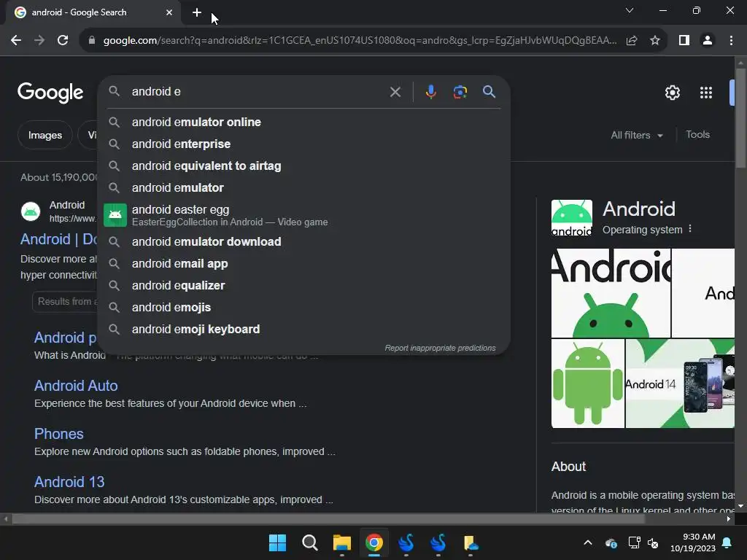Screen dimensions: 747x560
Task: Open the Android 14 image thumbnail
Action: [680, 384]
